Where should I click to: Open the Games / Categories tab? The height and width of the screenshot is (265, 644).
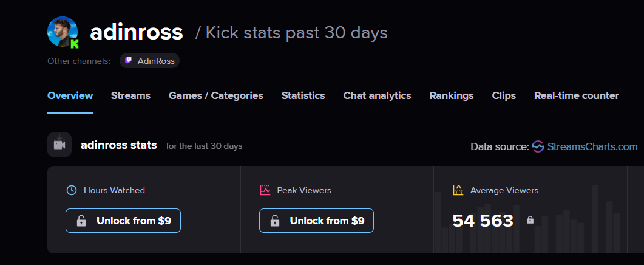[215, 95]
